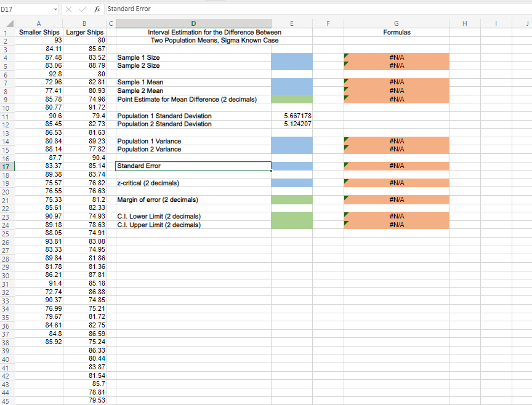Click green cell for Margin of error
Image resolution: width=532 pixels, height=405 pixels.
292,199
